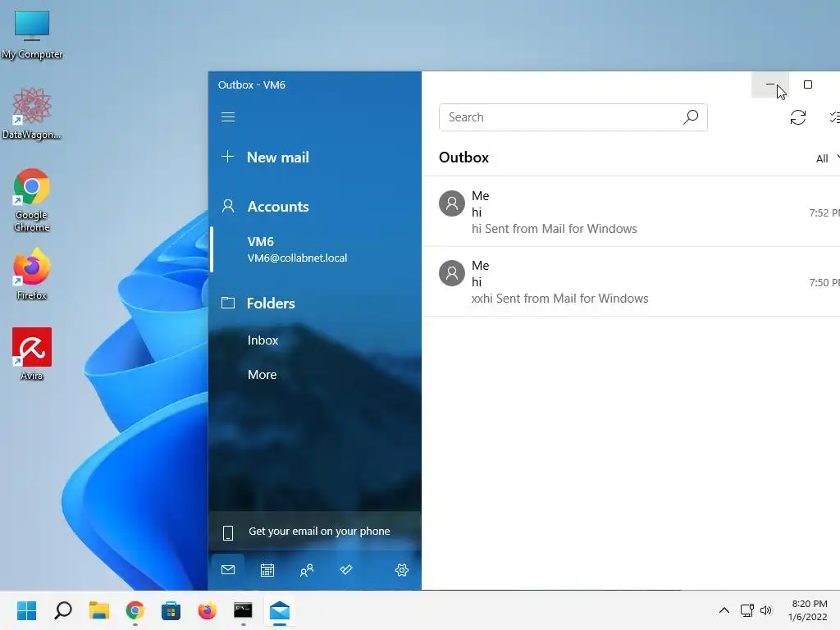840x630 pixels.
Task: Open the To Do checkmark icon
Action: tap(346, 570)
